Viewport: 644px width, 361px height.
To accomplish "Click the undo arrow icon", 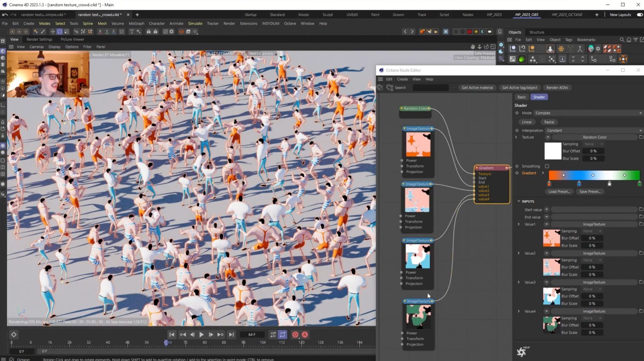I will point(5,15).
